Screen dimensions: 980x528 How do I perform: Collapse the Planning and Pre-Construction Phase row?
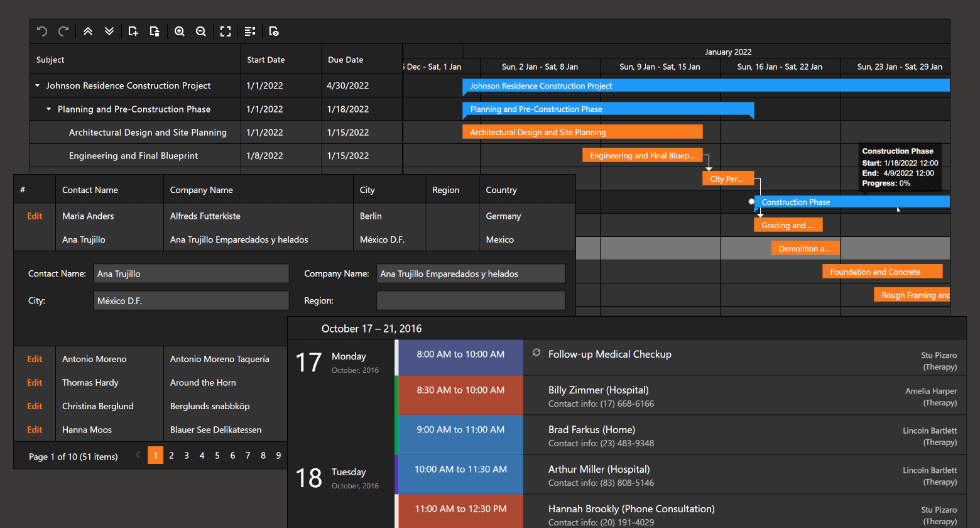49,109
